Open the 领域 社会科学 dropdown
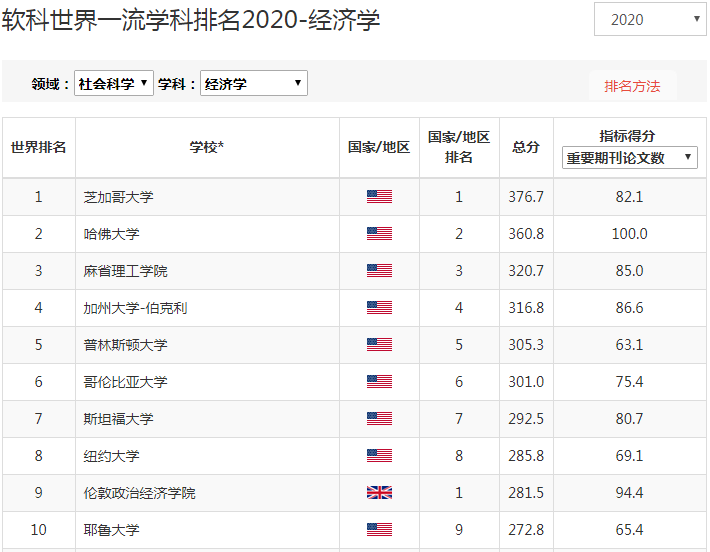The image size is (710, 552). 114,83
